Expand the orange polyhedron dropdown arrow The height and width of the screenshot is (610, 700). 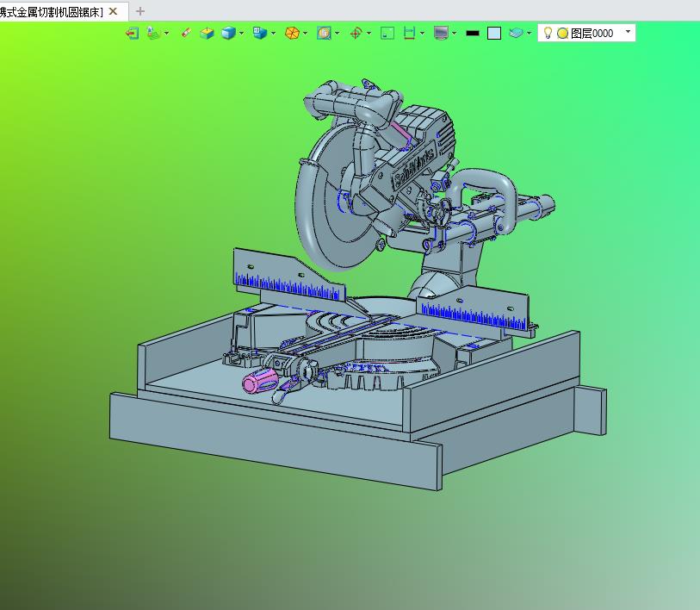(x=306, y=33)
